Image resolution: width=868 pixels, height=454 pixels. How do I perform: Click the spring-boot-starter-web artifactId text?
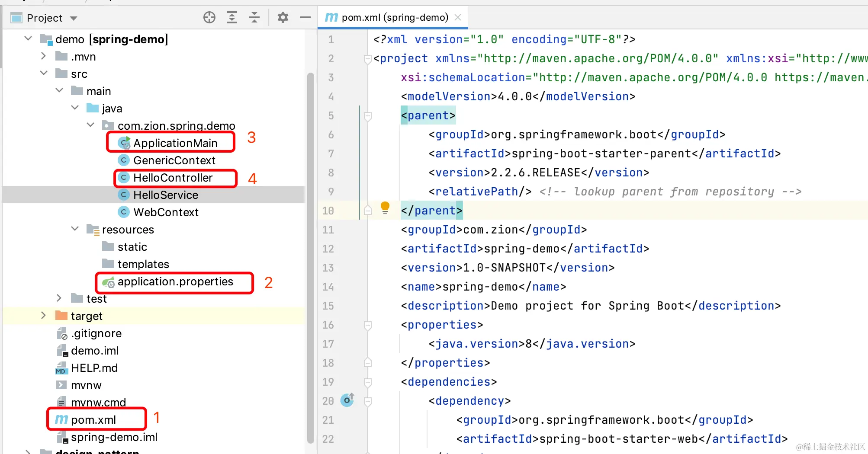pos(619,439)
